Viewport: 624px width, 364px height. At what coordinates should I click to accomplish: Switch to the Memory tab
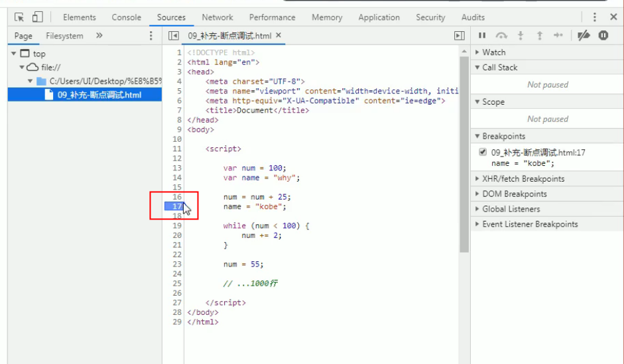pyautogui.click(x=327, y=17)
